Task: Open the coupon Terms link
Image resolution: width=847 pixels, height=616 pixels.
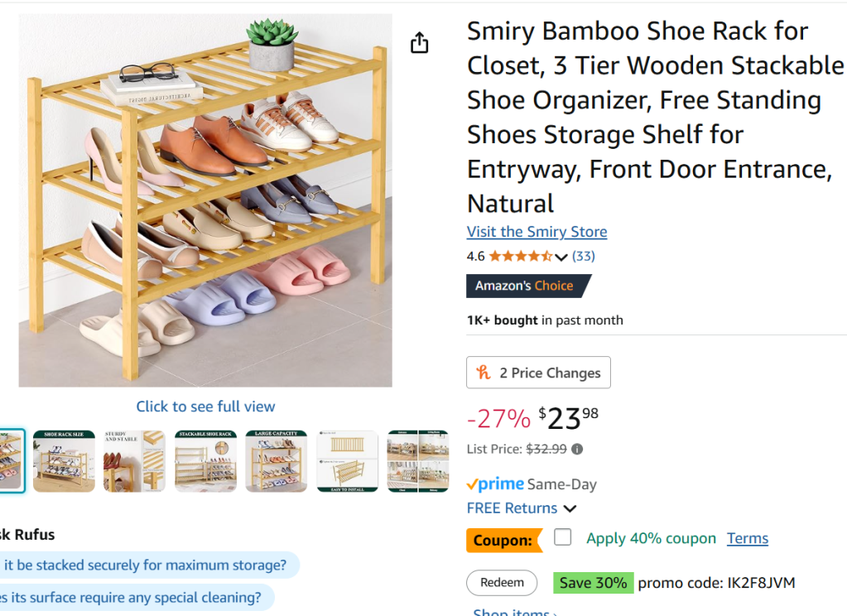Action: [748, 539]
